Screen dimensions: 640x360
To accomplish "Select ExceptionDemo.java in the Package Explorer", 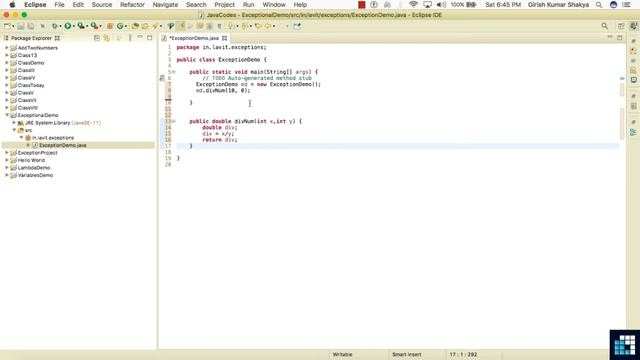I will 62,145.
